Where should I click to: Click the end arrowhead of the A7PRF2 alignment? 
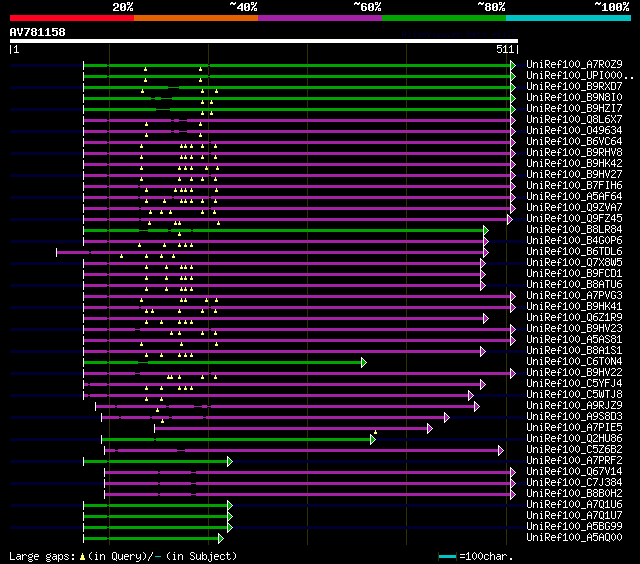pyautogui.click(x=230, y=462)
